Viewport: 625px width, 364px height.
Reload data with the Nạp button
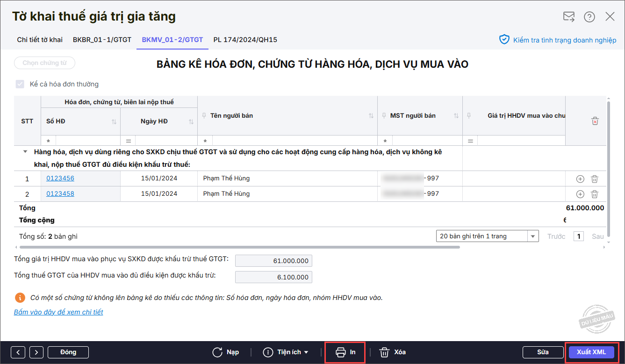click(x=226, y=352)
